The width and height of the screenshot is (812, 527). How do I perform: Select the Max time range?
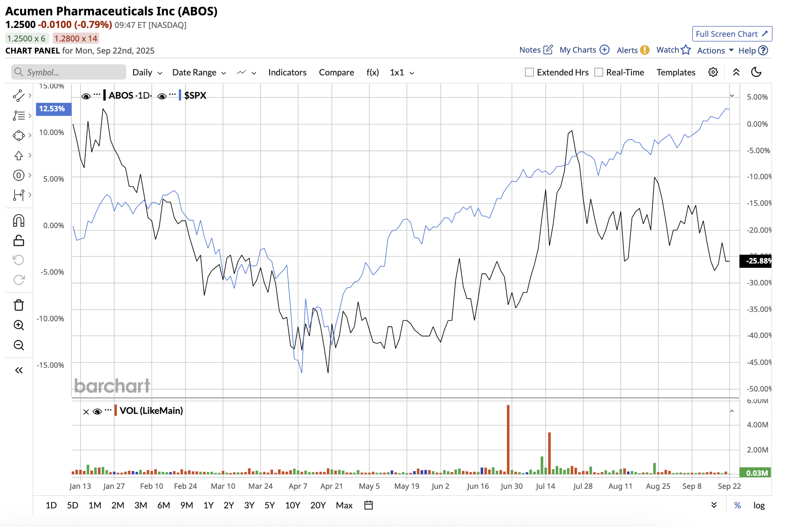point(344,505)
